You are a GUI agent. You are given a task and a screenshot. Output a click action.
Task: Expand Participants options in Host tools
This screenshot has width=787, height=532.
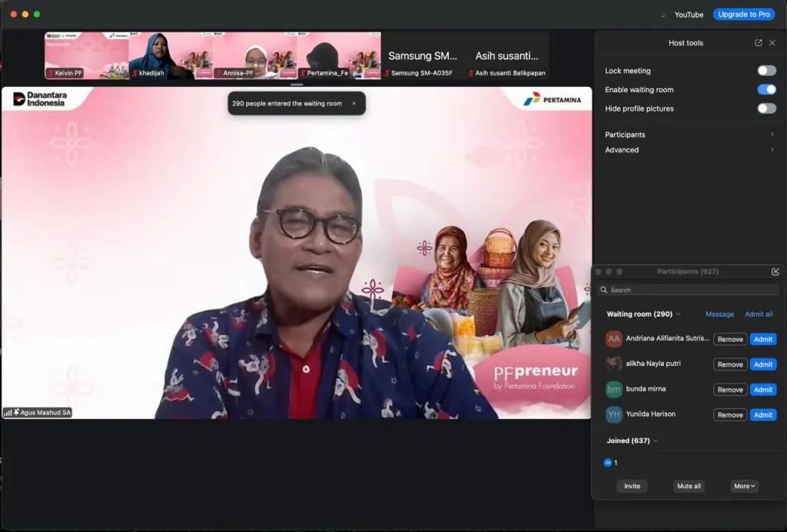tap(689, 135)
